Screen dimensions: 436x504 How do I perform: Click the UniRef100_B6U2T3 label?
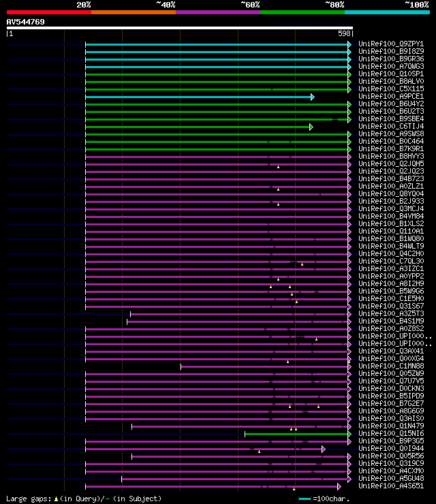coord(391,111)
